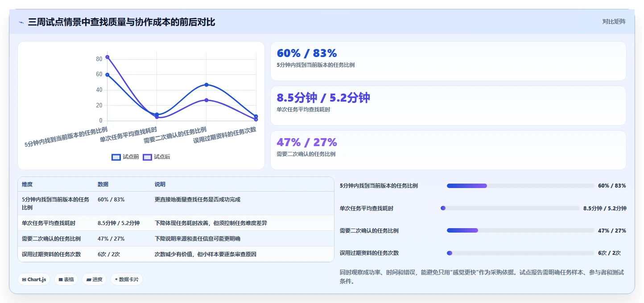Click the 说明 column header

pos(160,184)
